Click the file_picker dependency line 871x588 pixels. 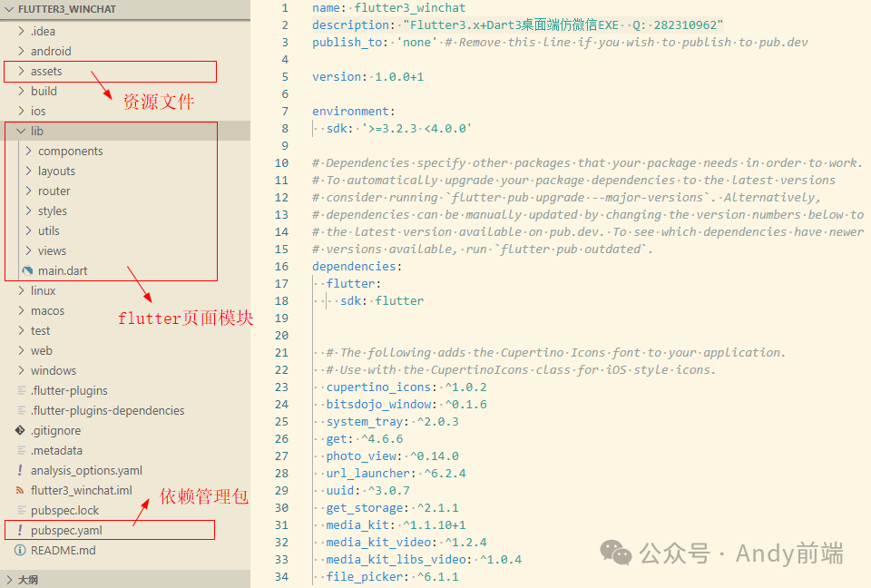(393, 576)
